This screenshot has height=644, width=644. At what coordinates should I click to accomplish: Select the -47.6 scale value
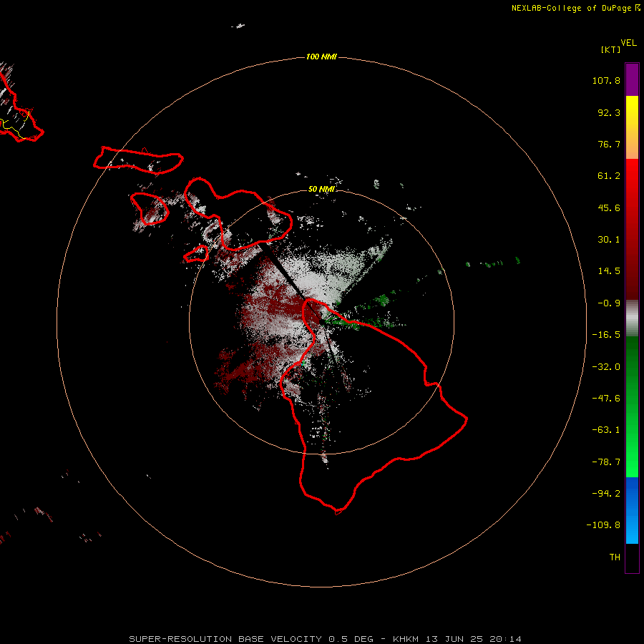pos(606,399)
